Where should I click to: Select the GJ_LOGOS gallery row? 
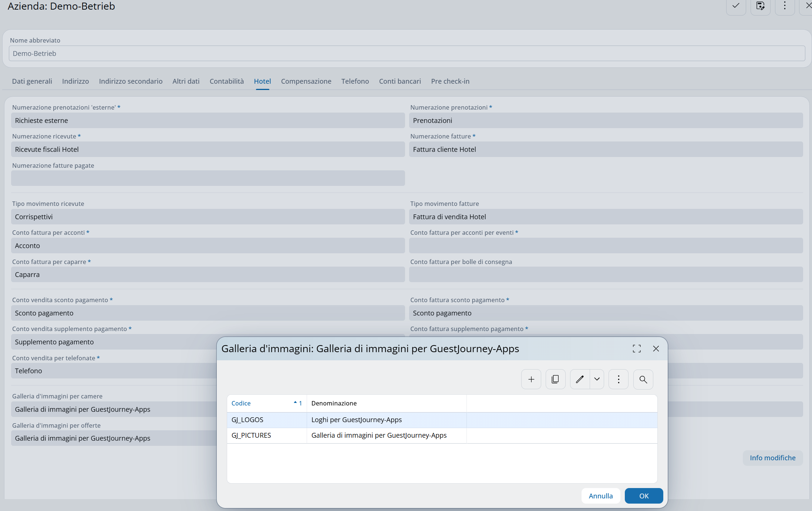247,420
